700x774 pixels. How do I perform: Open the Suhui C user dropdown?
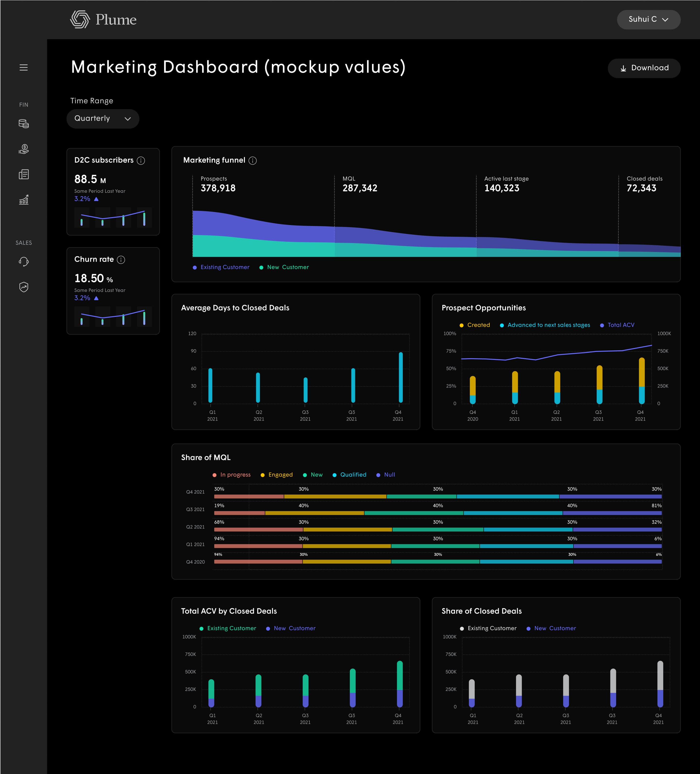pyautogui.click(x=648, y=20)
